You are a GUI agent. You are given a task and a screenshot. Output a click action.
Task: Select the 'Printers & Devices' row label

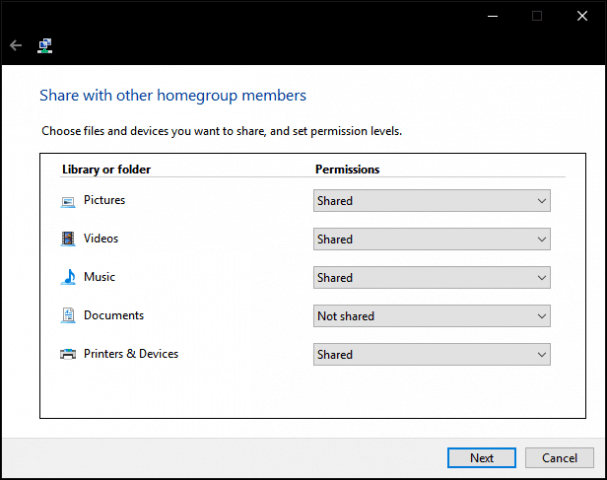[131, 354]
